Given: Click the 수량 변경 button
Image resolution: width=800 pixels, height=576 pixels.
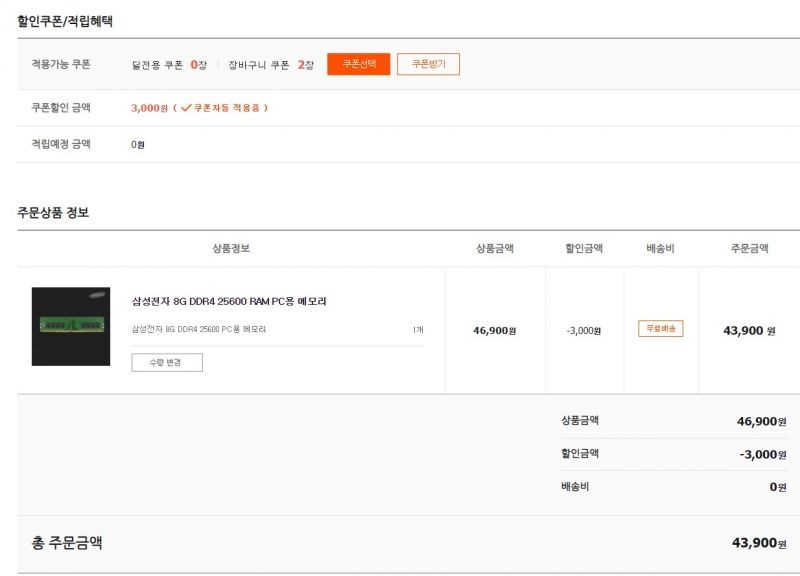Looking at the screenshot, I should pos(167,362).
